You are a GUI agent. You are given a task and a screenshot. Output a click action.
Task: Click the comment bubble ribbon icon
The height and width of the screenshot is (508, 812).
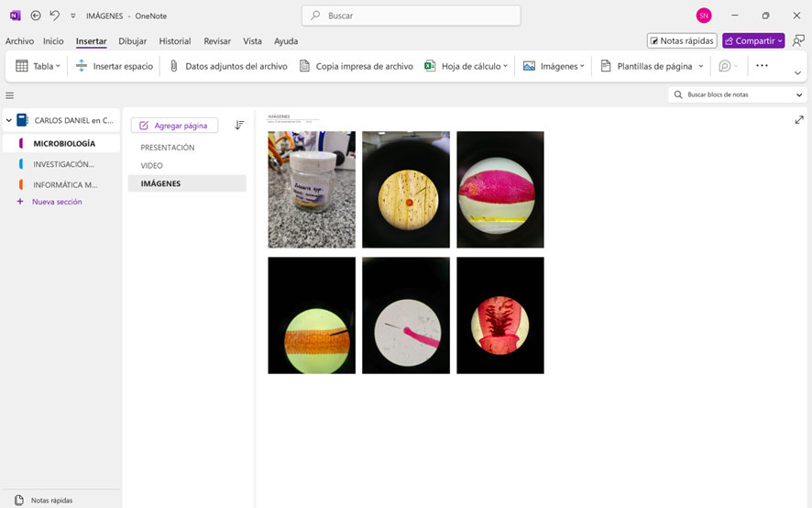(725, 66)
